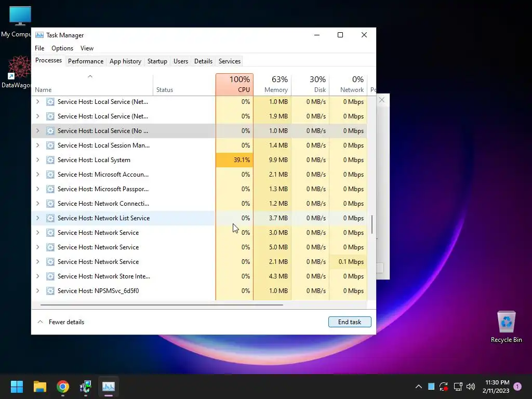Select the Processes tab
Viewport: 532px width, 399px height.
[48, 60]
